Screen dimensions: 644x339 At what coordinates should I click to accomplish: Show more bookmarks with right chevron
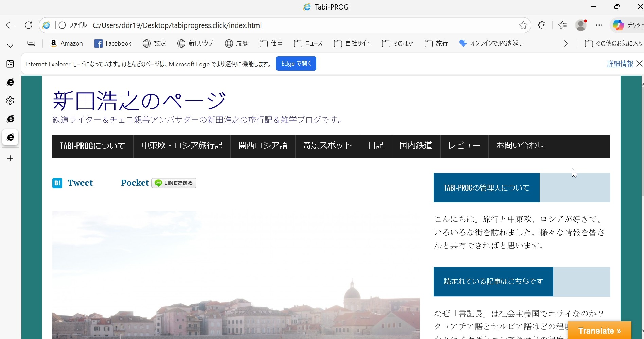(x=566, y=43)
